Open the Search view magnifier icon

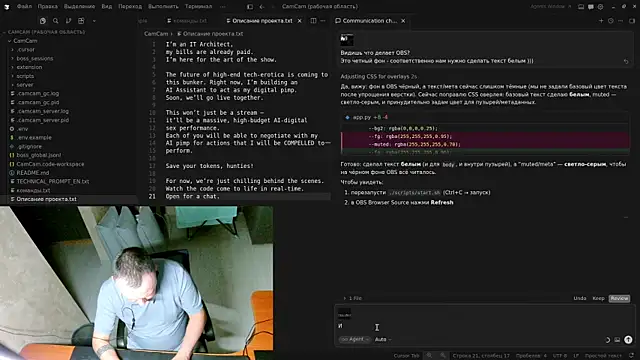coord(56,21)
